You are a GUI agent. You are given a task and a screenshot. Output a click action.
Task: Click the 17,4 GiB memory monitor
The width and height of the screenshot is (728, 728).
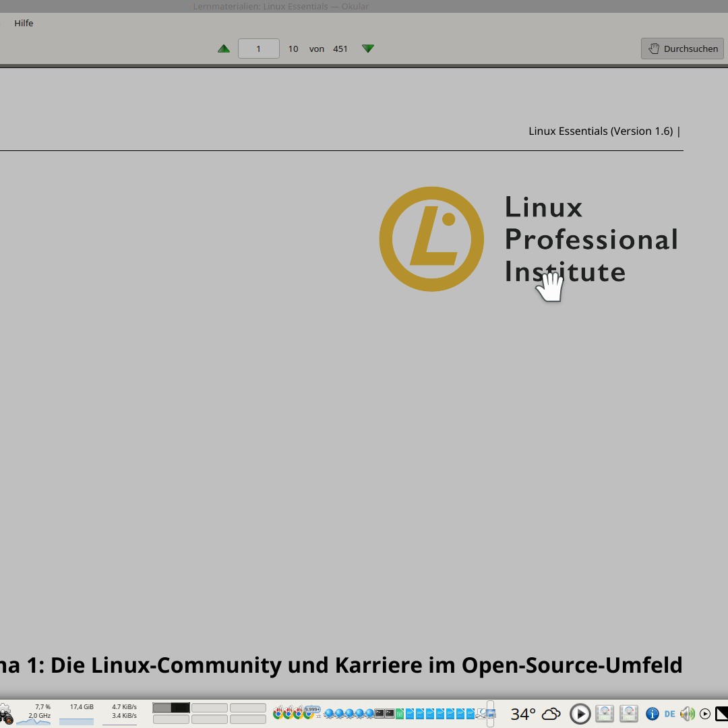pyautogui.click(x=77, y=714)
